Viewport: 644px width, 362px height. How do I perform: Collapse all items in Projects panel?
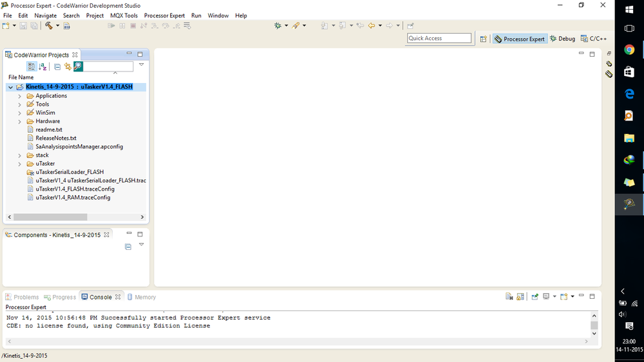[57, 66]
